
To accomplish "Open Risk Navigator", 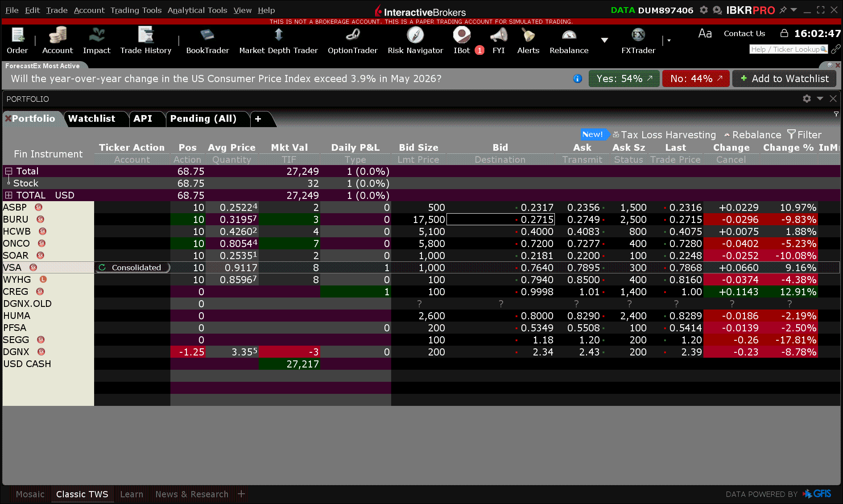I will click(x=415, y=40).
